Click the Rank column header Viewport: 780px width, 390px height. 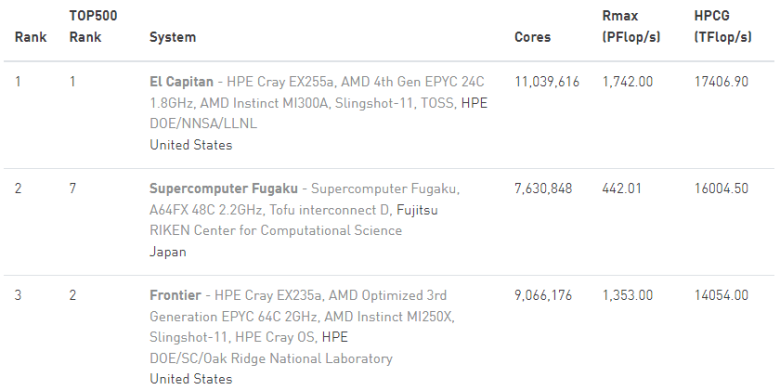[x=31, y=37]
